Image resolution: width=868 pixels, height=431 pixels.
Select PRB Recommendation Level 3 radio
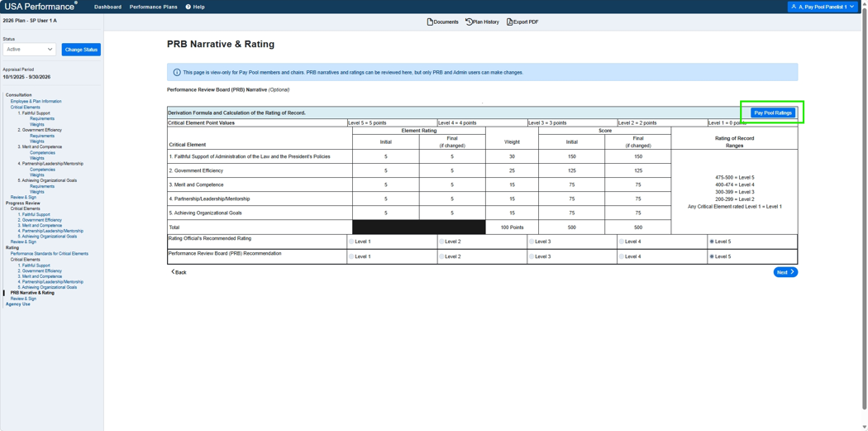[x=532, y=256]
